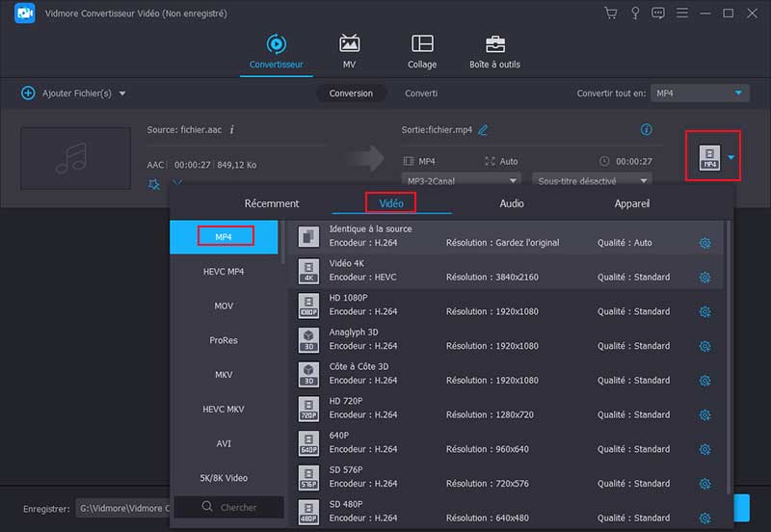
Task: Open the shopping cart purchase icon
Action: tap(611, 13)
